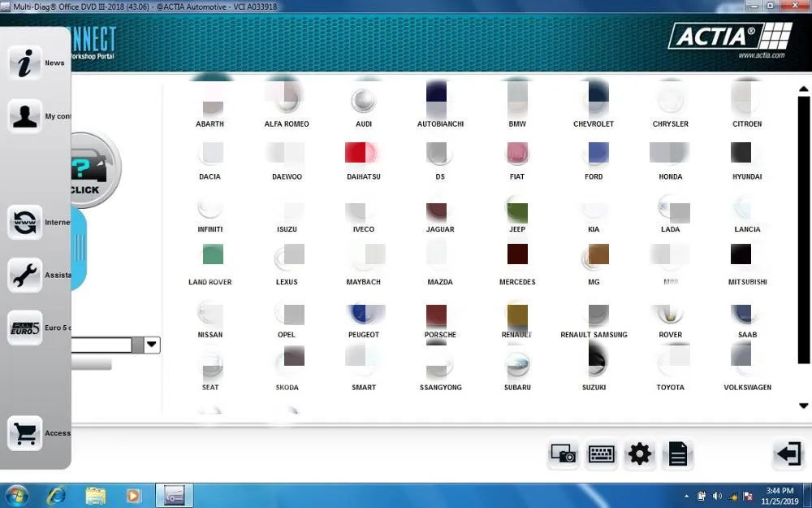Select the Internet update www icon
The image size is (812, 508).
coord(24,223)
